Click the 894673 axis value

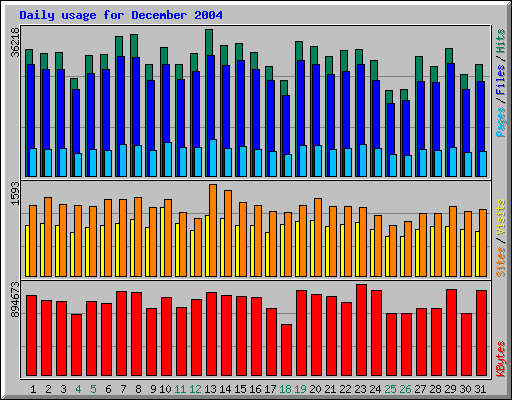15,300
